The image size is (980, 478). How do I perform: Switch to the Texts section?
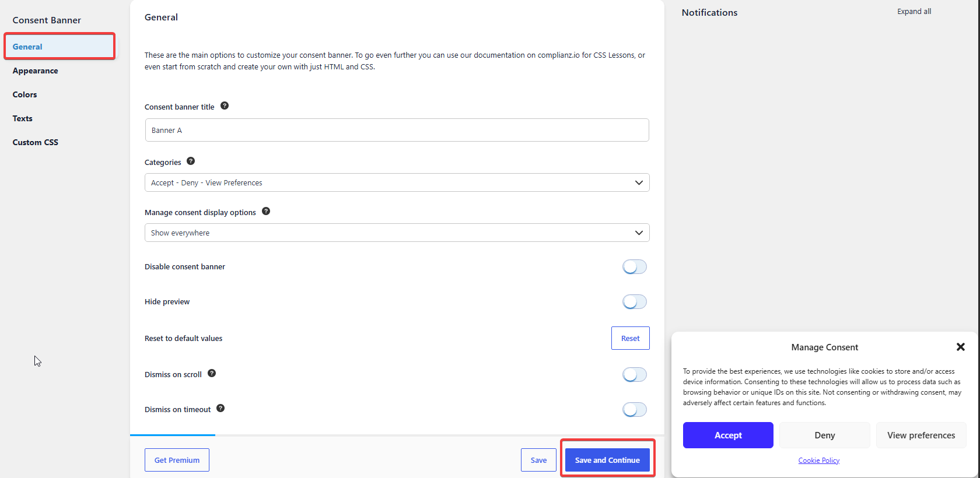point(23,118)
